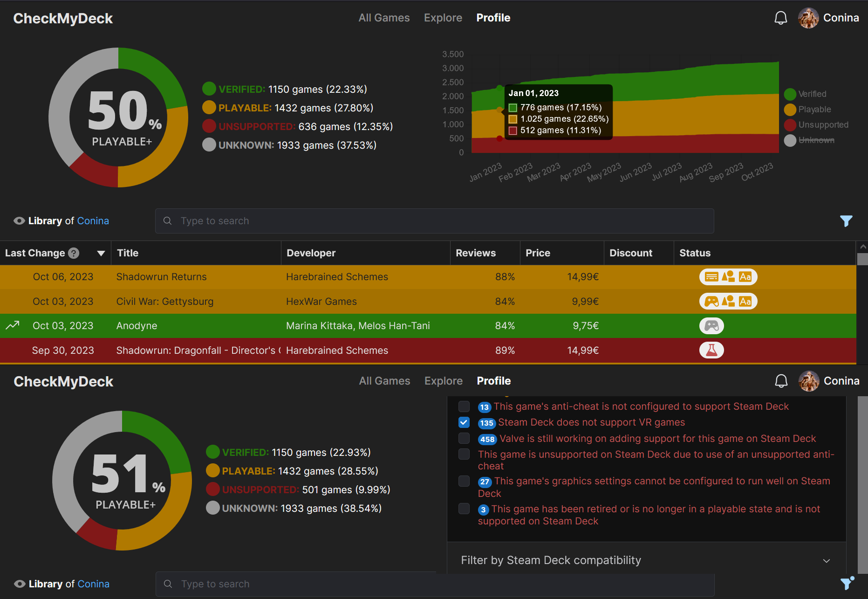The image size is (868, 599).
Task: Expand Filter by Steam Deck compatibility section
Action: point(646,560)
